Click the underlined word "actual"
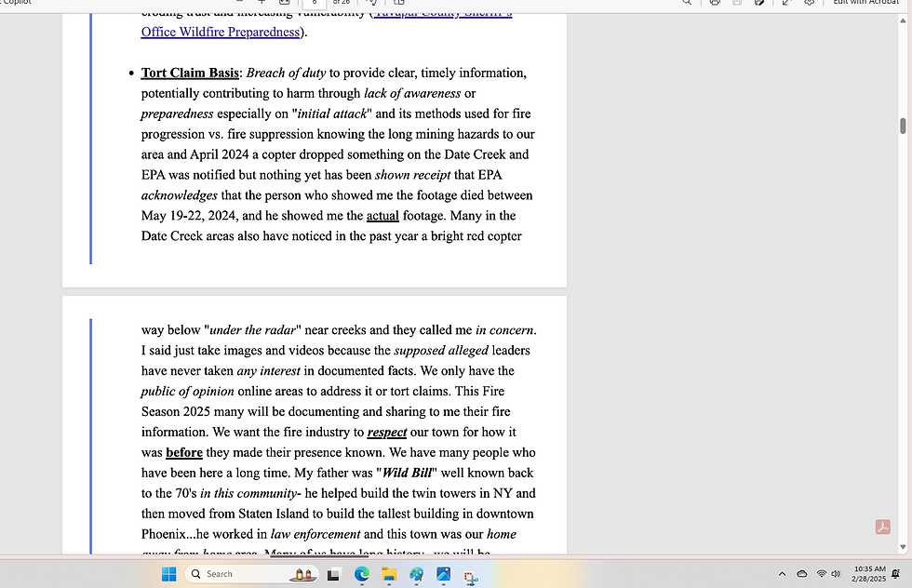Viewport: 912px width, 588px height. (382, 216)
